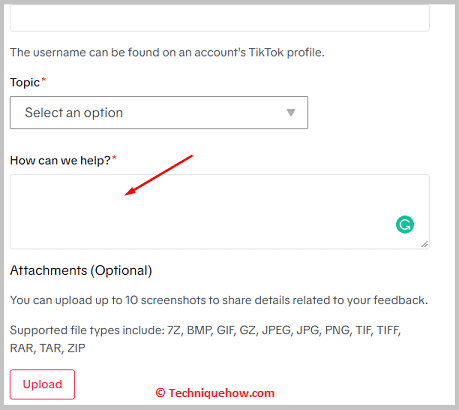Click the gray triangle arrow in the Topic box
The width and height of the screenshot is (459, 410).
pos(291,113)
